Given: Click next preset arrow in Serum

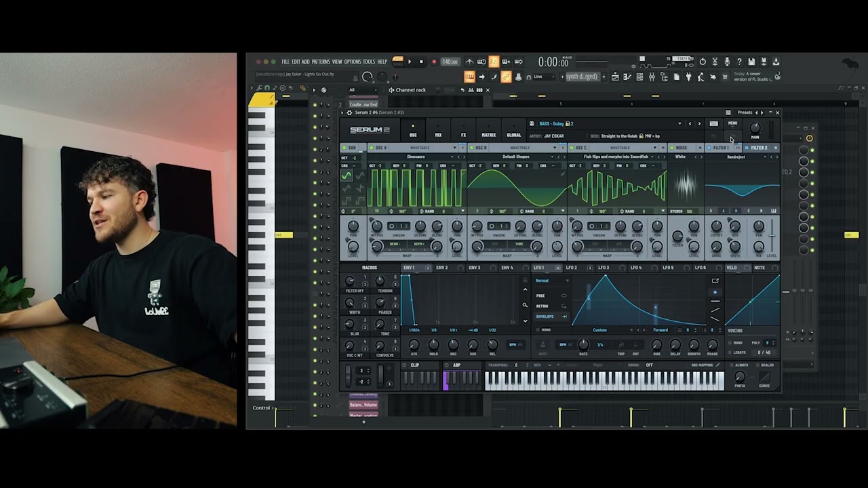Looking at the screenshot, I should pos(699,124).
